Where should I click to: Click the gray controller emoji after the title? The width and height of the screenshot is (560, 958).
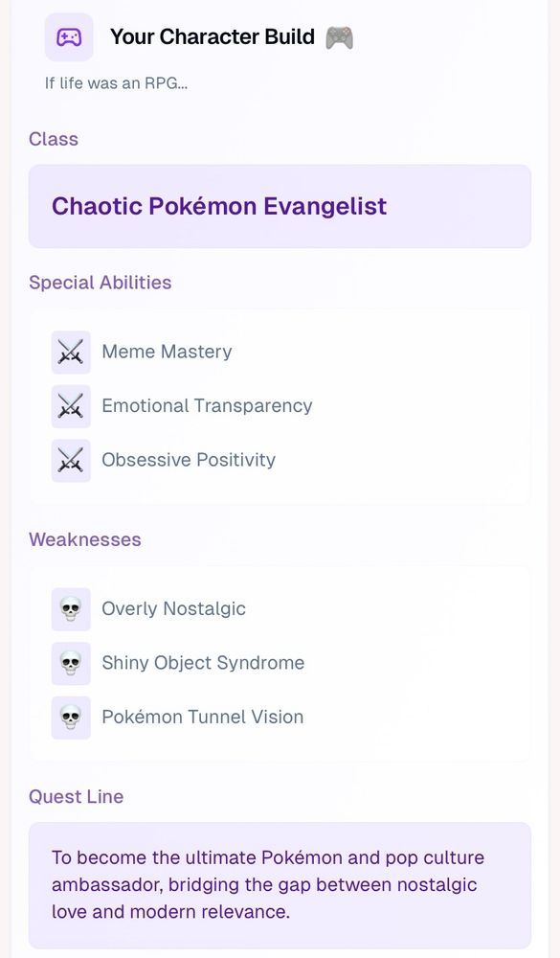click(339, 37)
